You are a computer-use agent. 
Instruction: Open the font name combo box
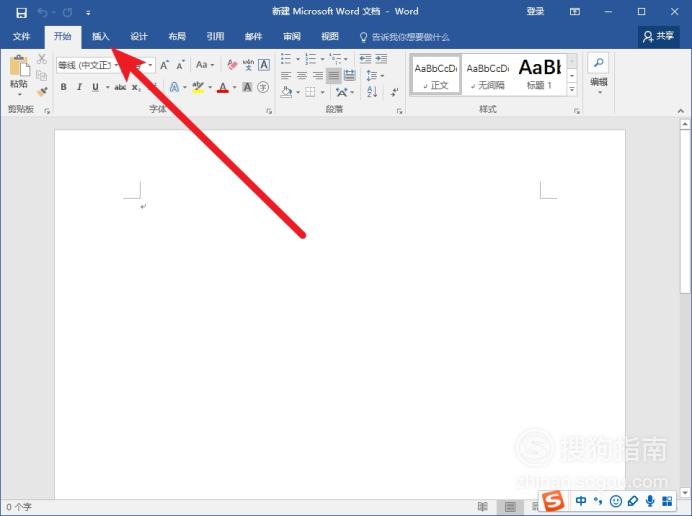pyautogui.click(x=88, y=65)
